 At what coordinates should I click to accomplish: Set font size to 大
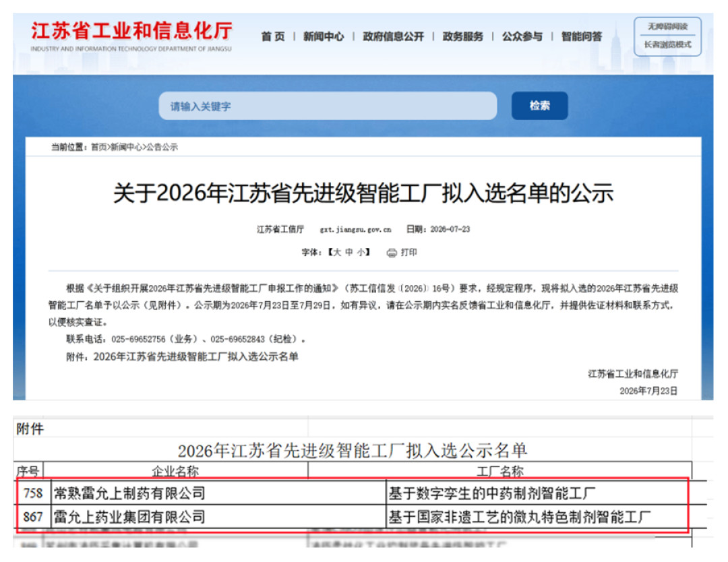pos(337,253)
